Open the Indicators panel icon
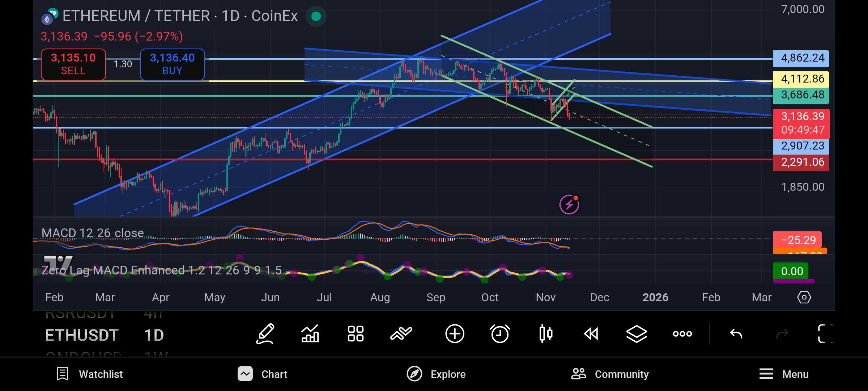 click(310, 333)
